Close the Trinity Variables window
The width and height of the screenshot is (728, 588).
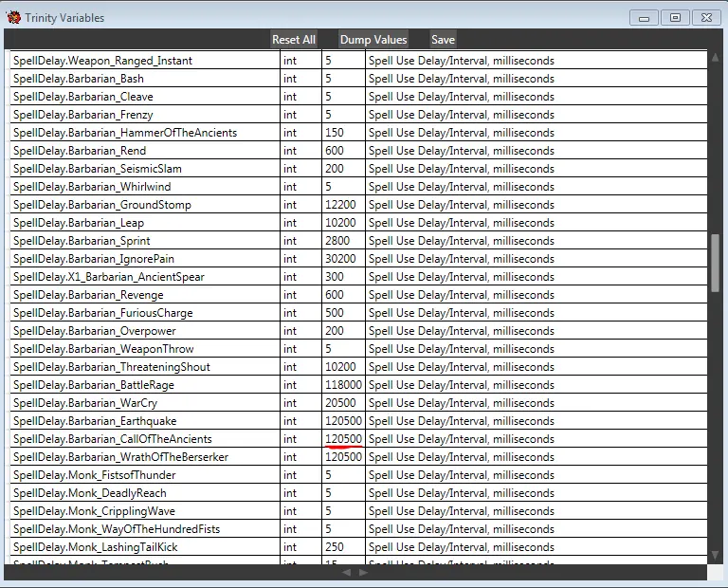(x=706, y=17)
